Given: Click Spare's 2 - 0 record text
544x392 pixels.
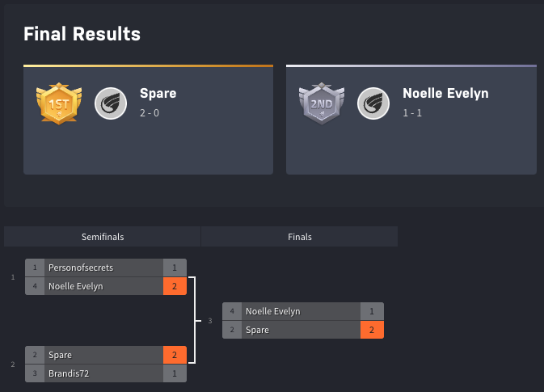Looking at the screenshot, I should point(150,112).
